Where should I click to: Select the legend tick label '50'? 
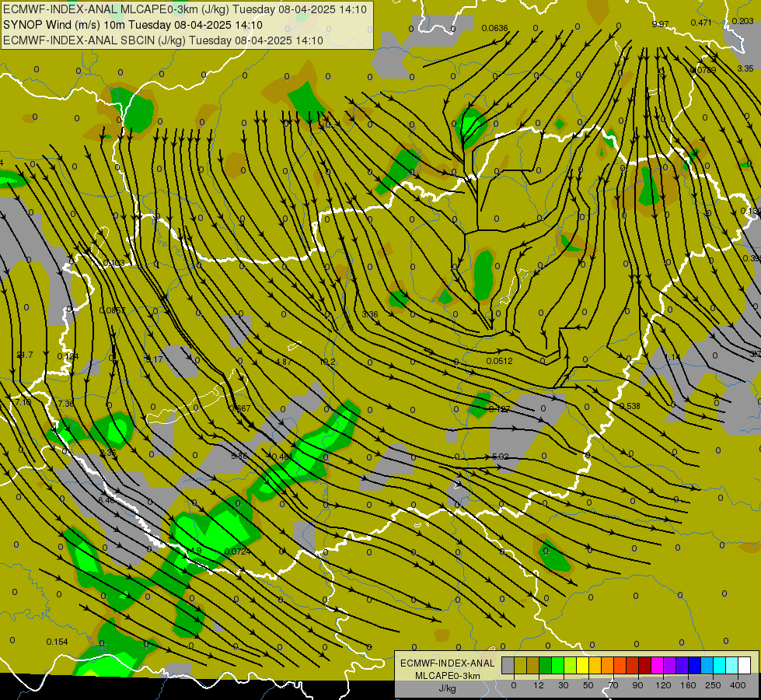click(588, 685)
